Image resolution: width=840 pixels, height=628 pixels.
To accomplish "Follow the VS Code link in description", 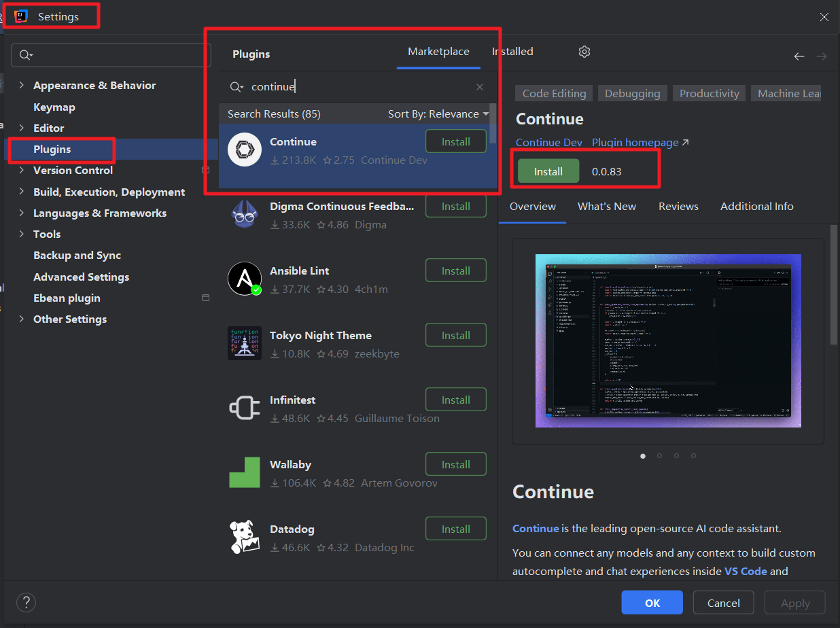I will point(746,571).
